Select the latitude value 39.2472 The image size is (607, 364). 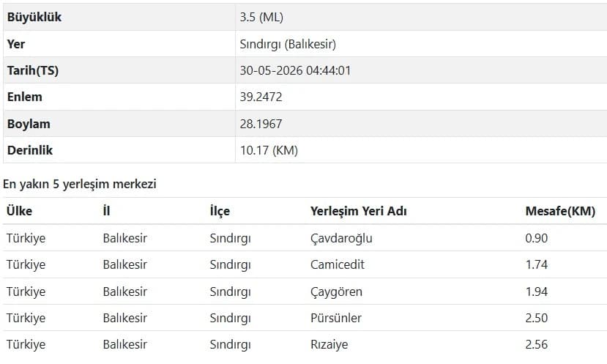click(261, 97)
